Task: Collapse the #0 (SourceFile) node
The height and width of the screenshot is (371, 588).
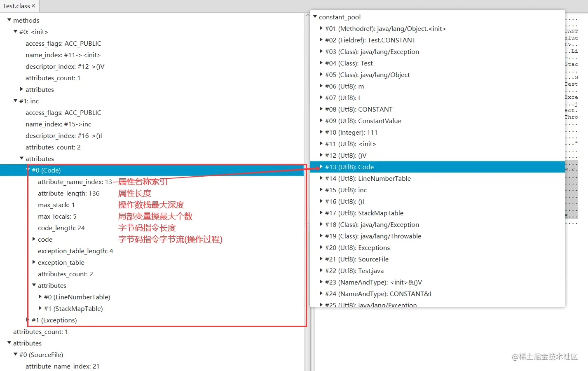Action: coord(15,354)
